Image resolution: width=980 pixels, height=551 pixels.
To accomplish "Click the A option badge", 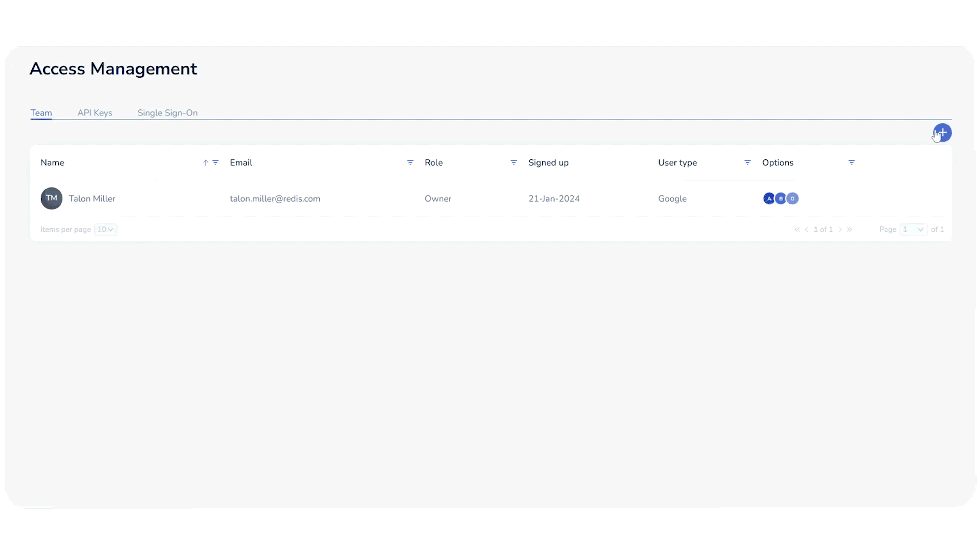I will pos(769,198).
